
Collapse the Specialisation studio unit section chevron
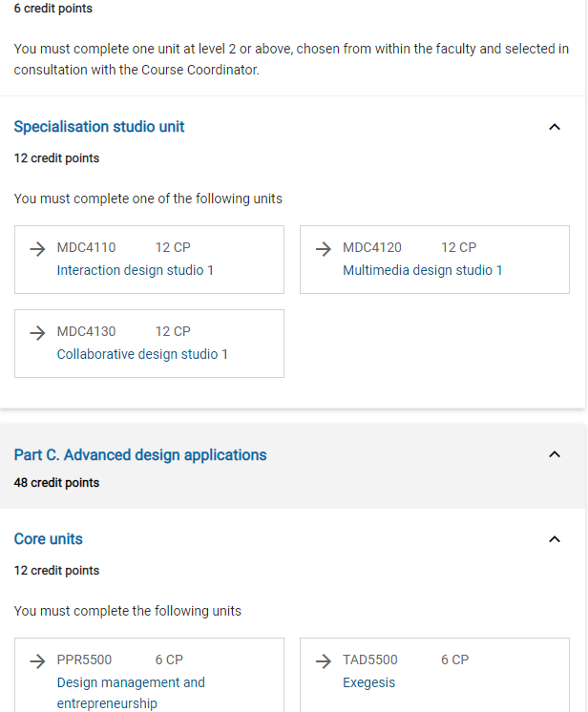555,127
